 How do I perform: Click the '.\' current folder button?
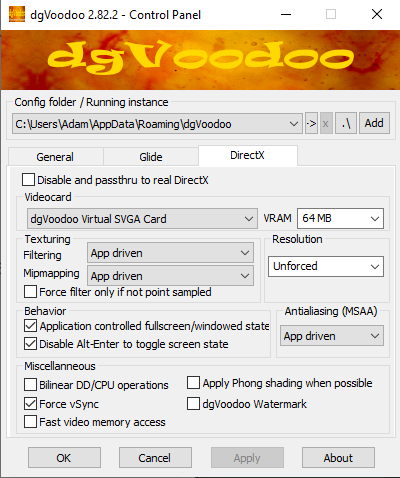pos(346,123)
